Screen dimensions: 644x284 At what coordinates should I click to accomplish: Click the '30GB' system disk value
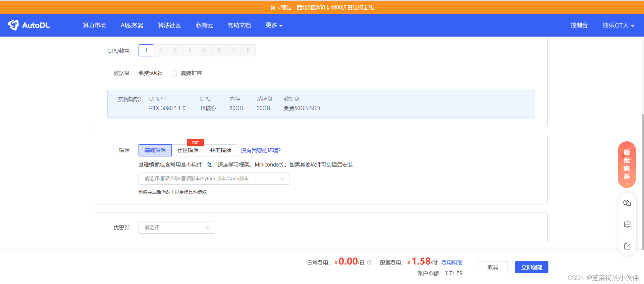click(x=263, y=108)
